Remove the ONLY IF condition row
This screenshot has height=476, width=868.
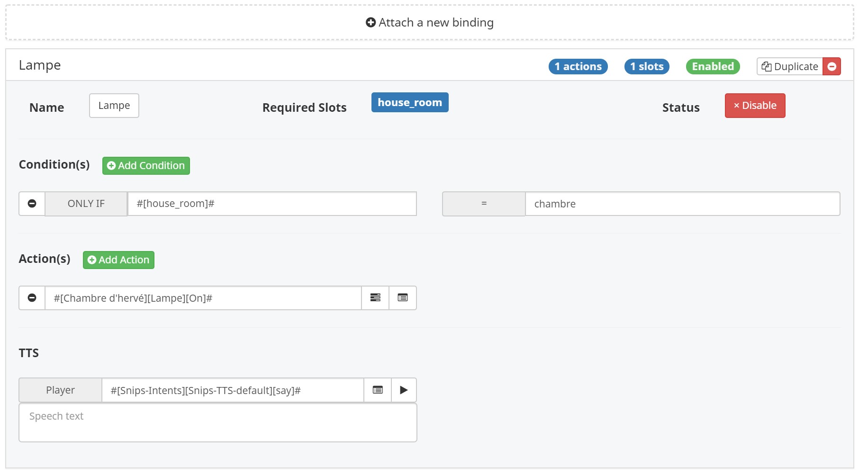tap(32, 204)
